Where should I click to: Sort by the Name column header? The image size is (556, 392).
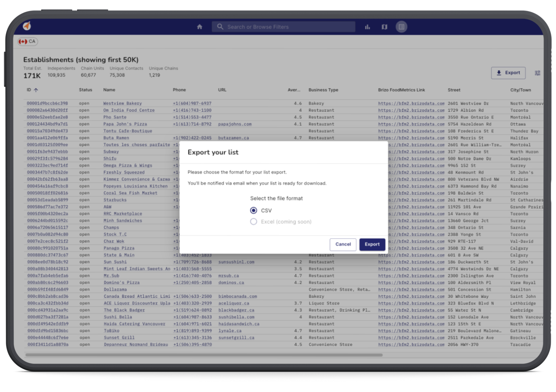coord(109,90)
